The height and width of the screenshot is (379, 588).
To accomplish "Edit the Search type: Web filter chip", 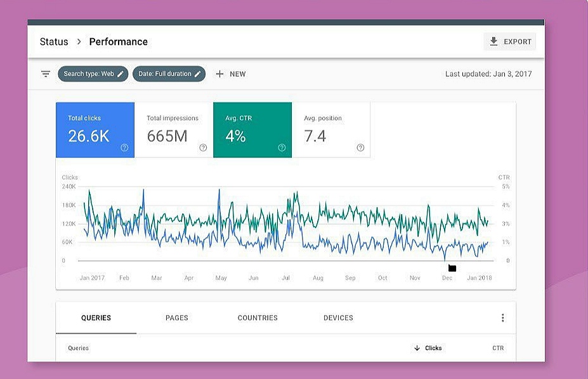I will 93,74.
